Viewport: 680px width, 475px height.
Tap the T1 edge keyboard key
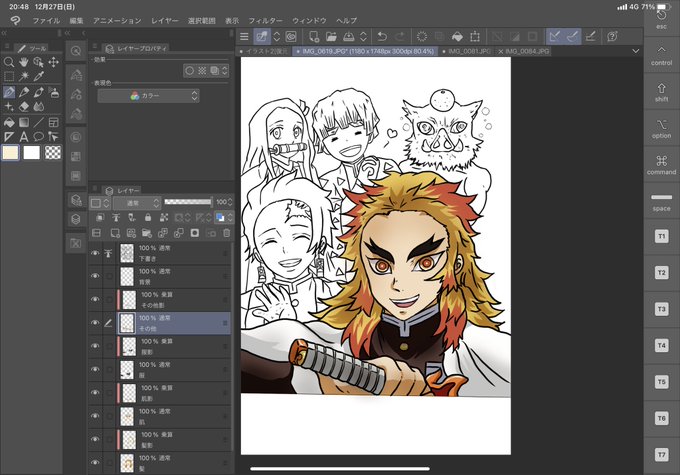pos(661,237)
